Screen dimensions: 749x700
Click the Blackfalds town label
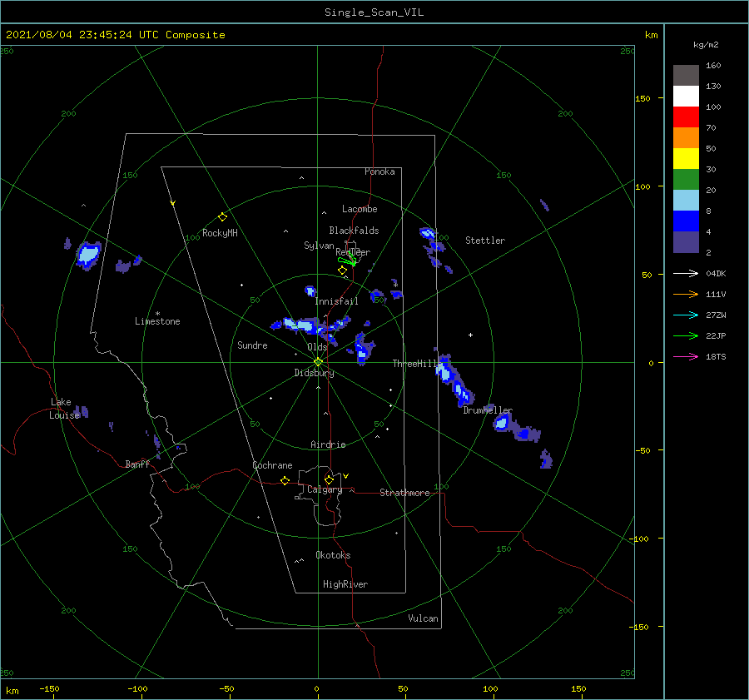point(354,231)
